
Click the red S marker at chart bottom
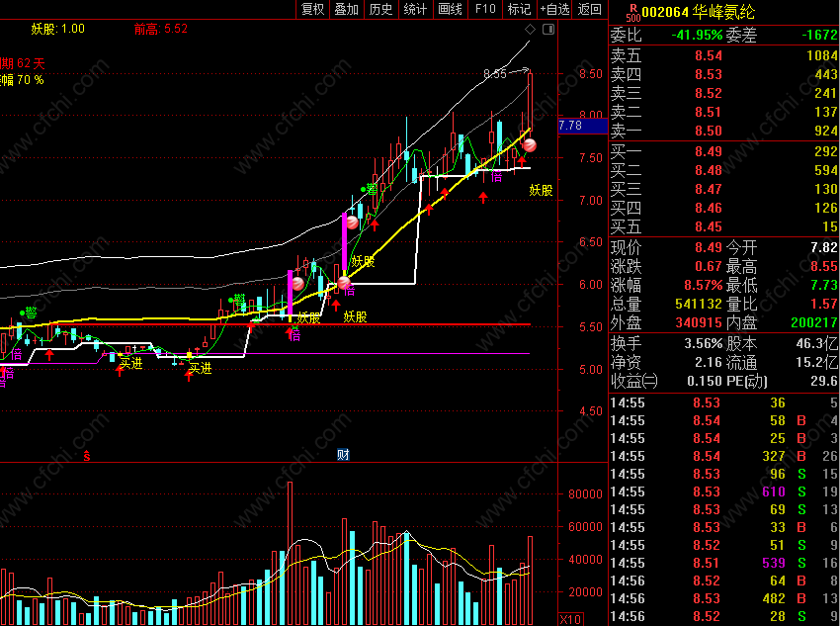(87, 456)
